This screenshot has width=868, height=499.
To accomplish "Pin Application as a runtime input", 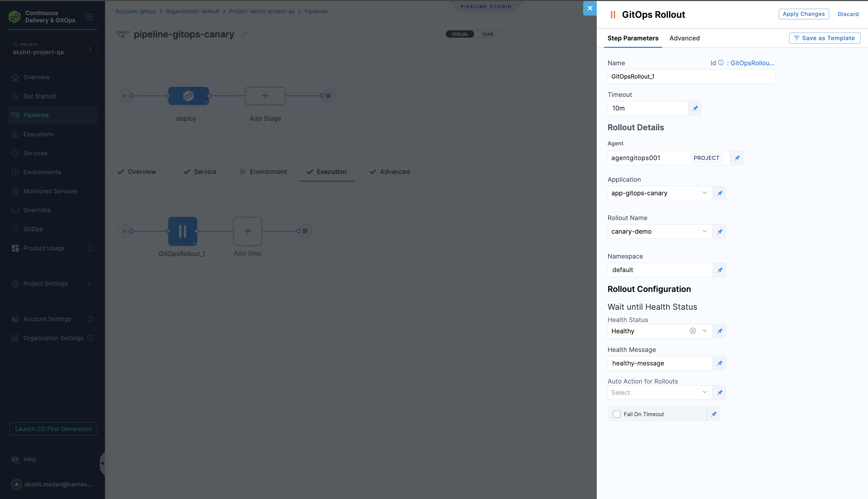I will point(719,193).
